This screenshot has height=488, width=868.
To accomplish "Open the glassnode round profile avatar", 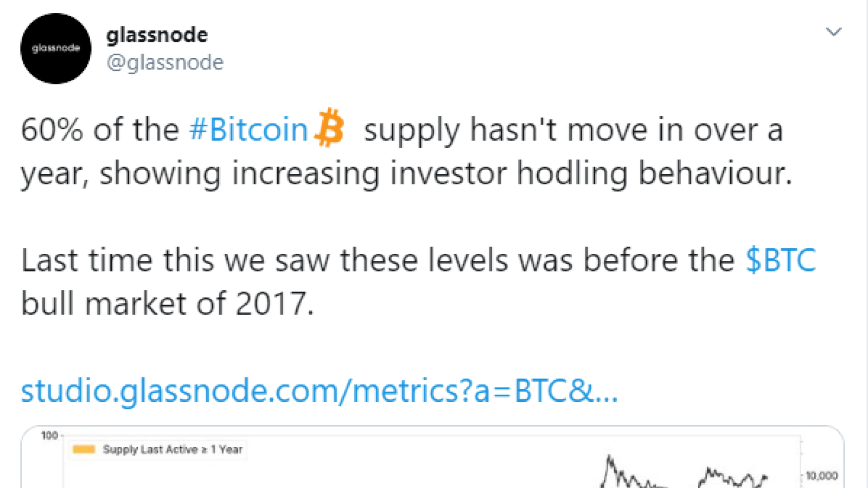I will (x=56, y=49).
